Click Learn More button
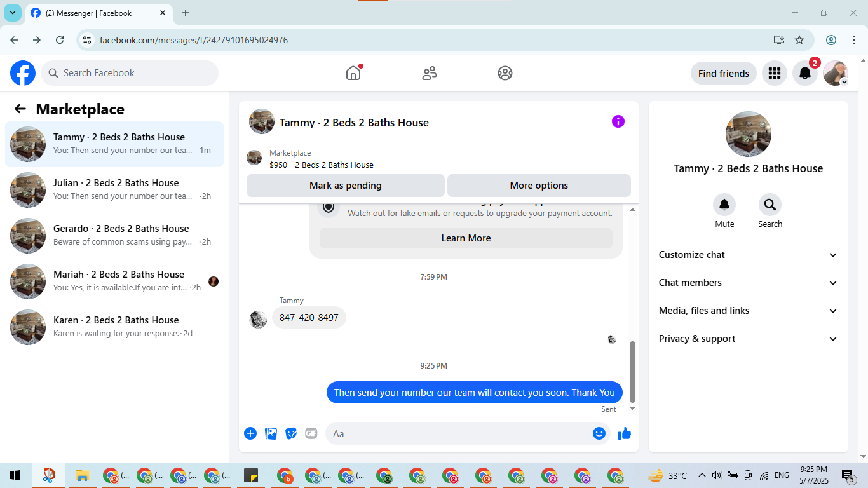This screenshot has height=488, width=868. click(466, 238)
